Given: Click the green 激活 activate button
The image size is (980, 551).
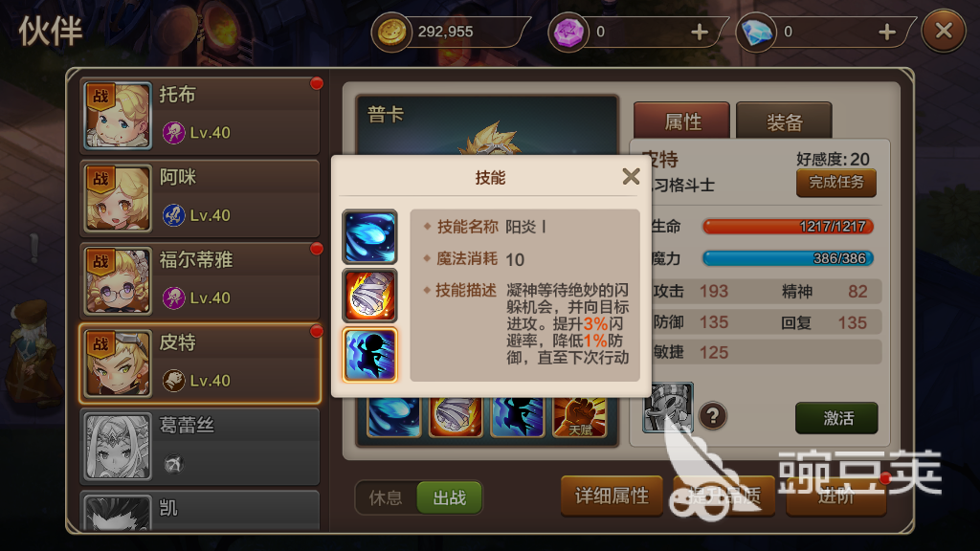Looking at the screenshot, I should pyautogui.click(x=836, y=418).
